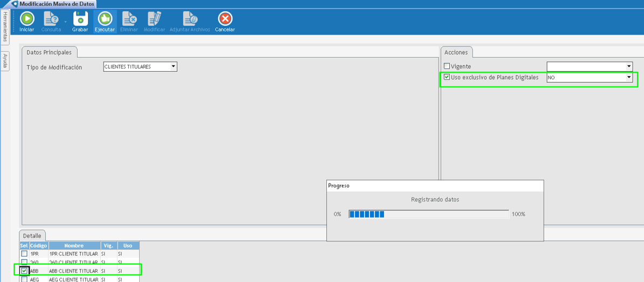Viewport: 644px width, 282px height.
Task: Click the Sel column header
Action: pyautogui.click(x=24, y=245)
